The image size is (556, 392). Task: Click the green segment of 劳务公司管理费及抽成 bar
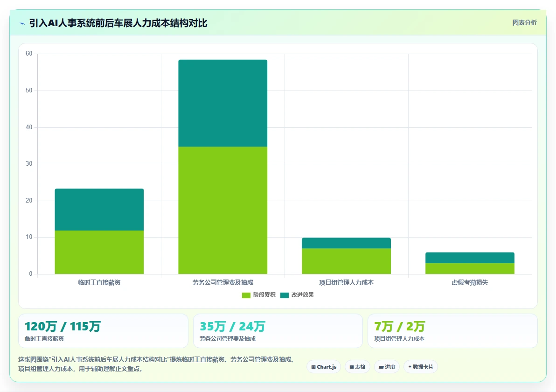(x=222, y=210)
